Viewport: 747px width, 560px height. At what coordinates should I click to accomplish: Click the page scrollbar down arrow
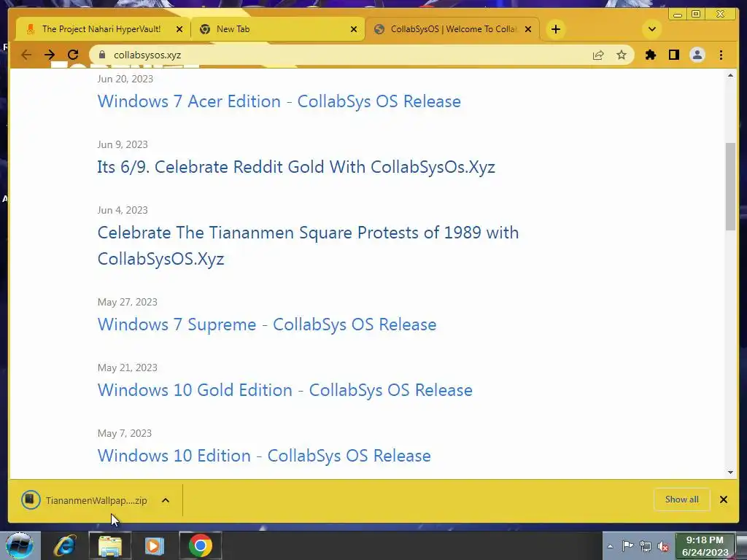coord(730,472)
